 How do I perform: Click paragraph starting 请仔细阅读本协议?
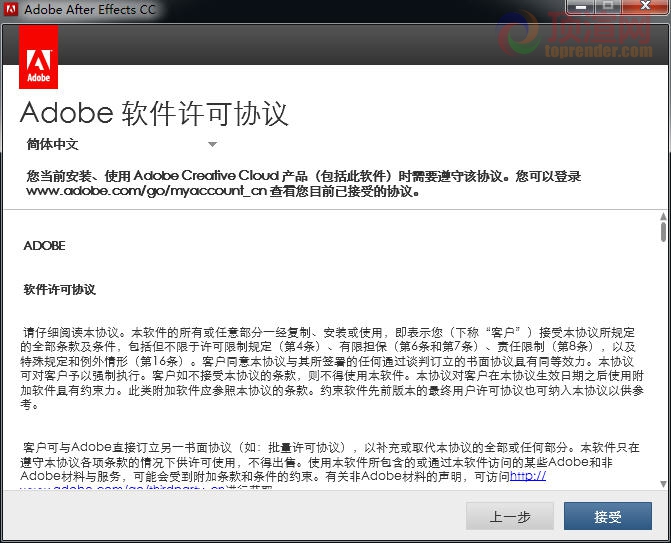coord(332,368)
